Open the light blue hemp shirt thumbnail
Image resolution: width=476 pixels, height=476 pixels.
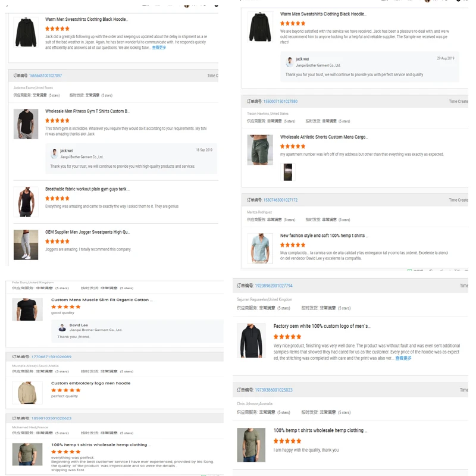tap(260, 248)
